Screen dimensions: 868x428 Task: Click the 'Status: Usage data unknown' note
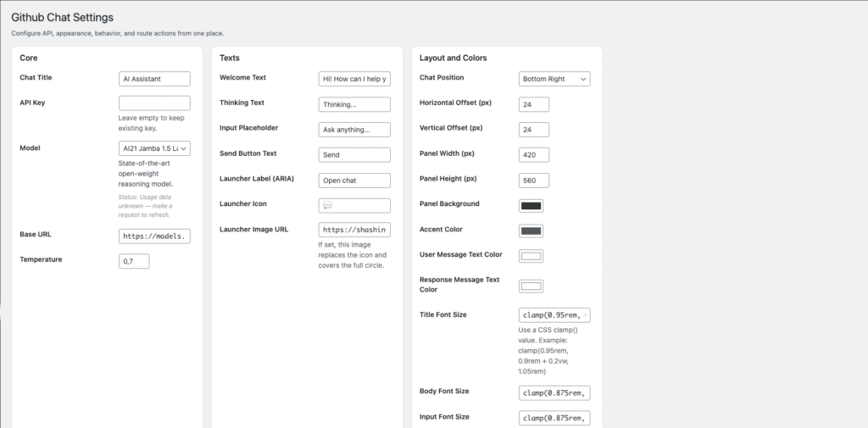pyautogui.click(x=145, y=206)
